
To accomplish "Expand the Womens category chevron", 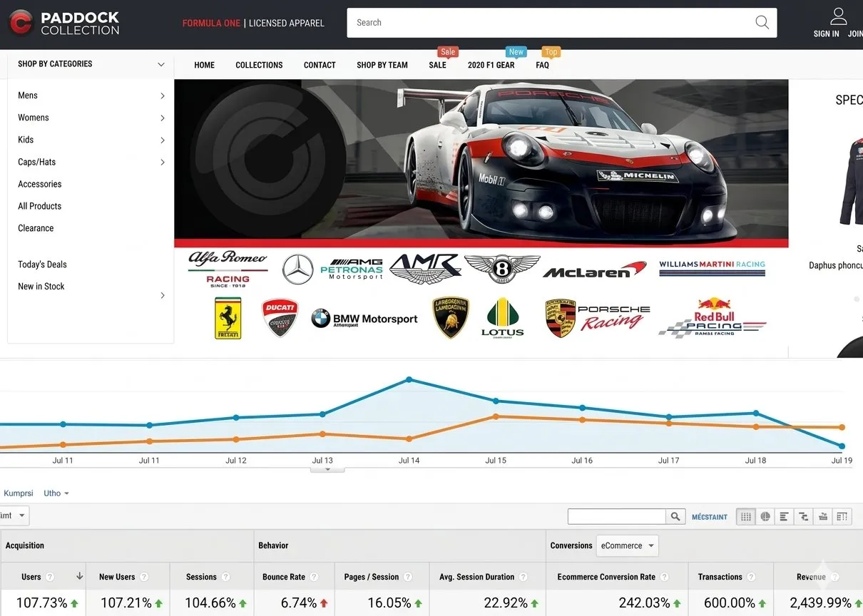I will click(163, 118).
